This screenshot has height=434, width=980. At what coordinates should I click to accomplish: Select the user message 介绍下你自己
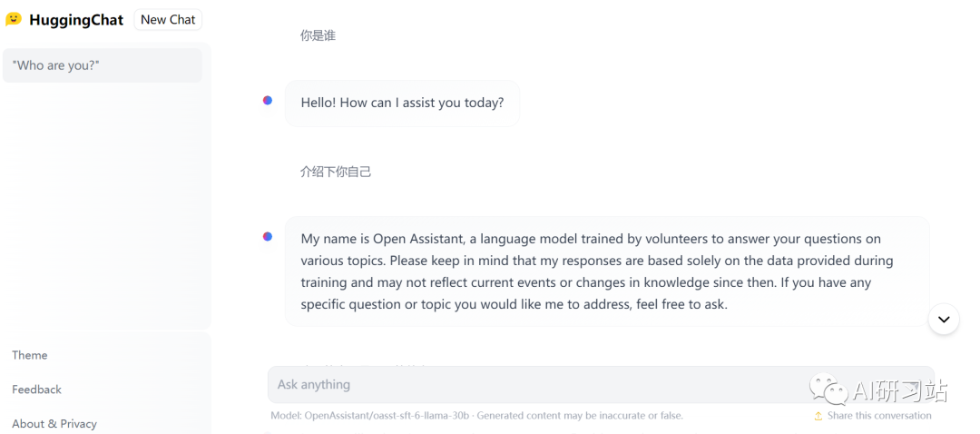pos(336,172)
